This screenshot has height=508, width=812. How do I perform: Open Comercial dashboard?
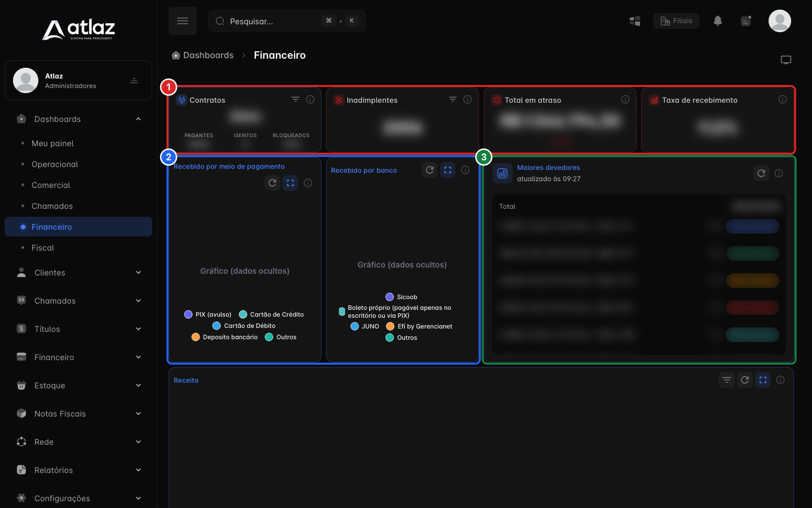pyautogui.click(x=78, y=185)
